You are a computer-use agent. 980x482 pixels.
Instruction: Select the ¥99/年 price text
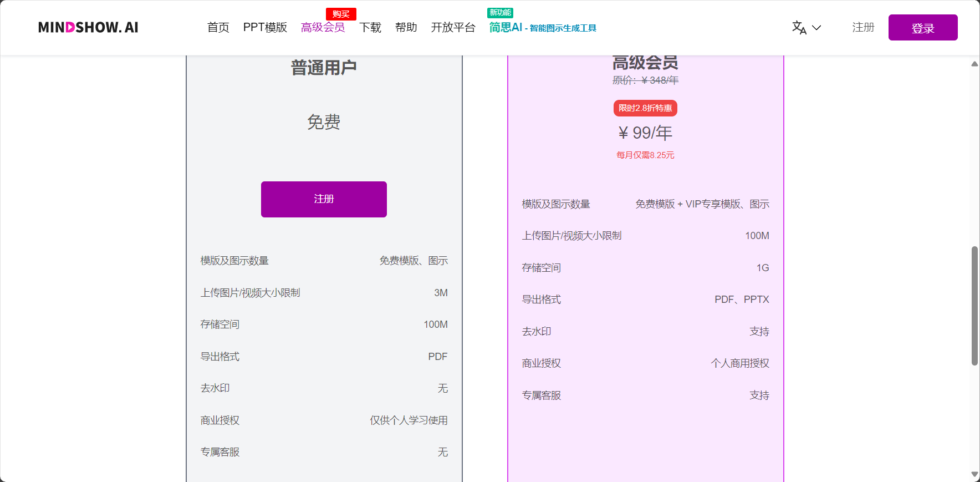tap(645, 133)
